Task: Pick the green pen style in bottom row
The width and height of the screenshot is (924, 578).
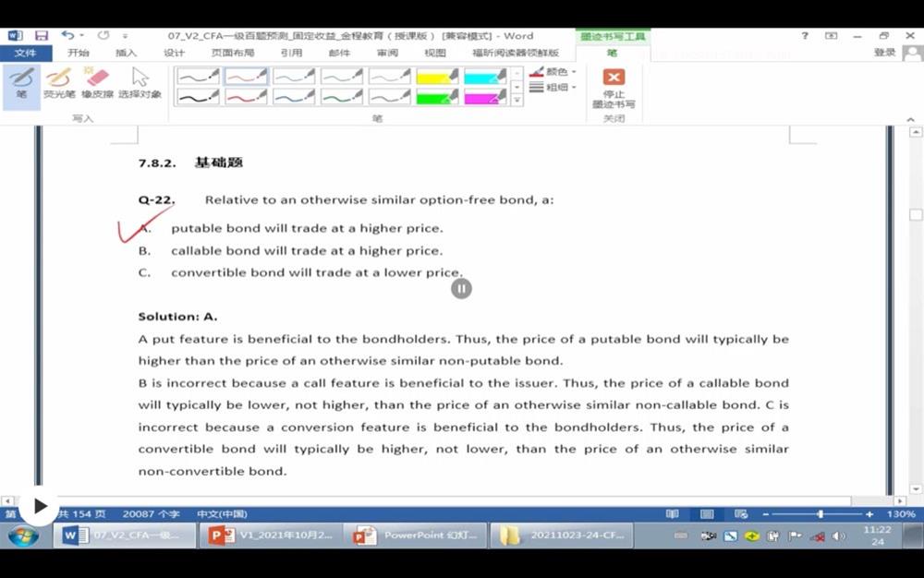Action: 342,97
